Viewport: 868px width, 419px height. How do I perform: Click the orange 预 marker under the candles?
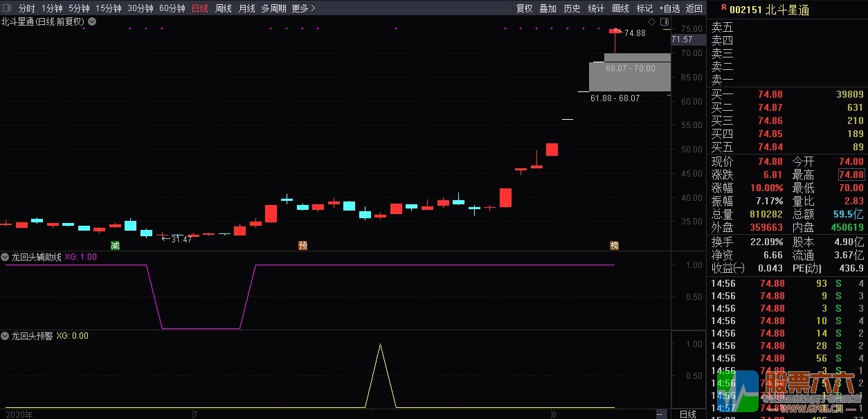(x=302, y=246)
